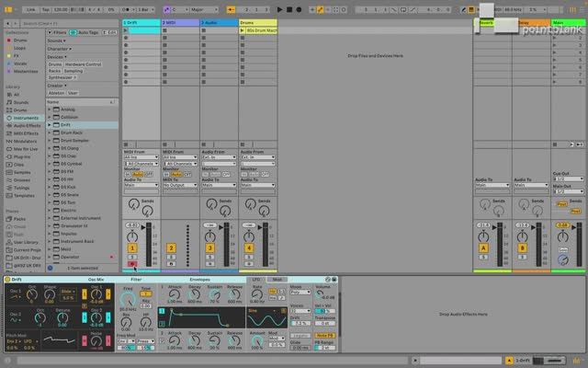The height and width of the screenshot is (368, 588).
Task: Select envelope 1 display button
Action: coord(162,311)
